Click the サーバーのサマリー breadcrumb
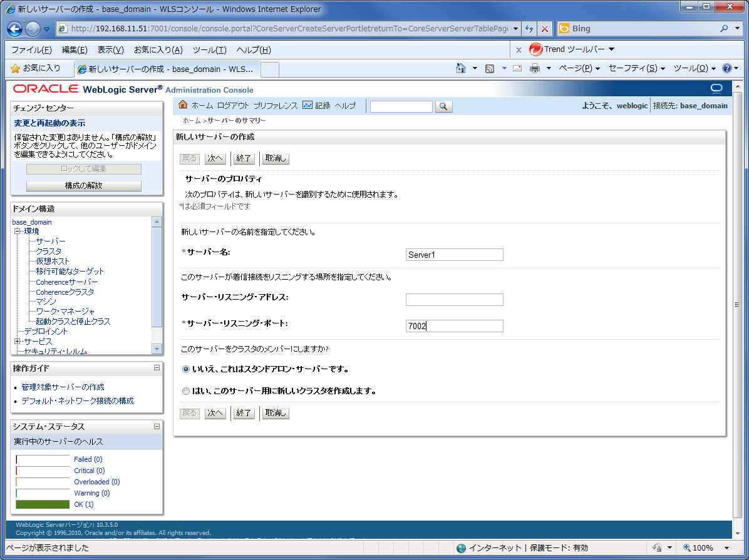Image resolution: width=749 pixels, height=560 pixels. [x=237, y=121]
